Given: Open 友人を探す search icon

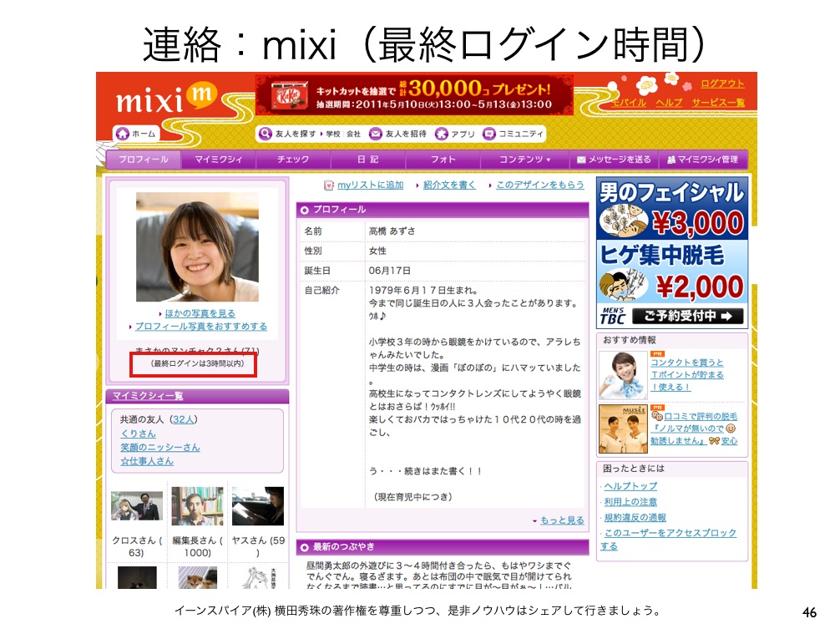Looking at the screenshot, I should click(266, 134).
